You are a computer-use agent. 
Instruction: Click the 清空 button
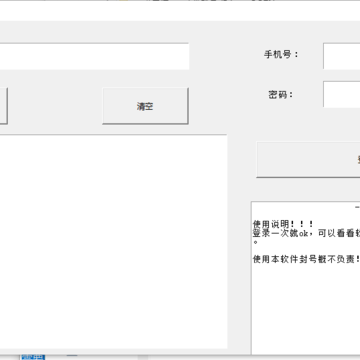(145, 106)
